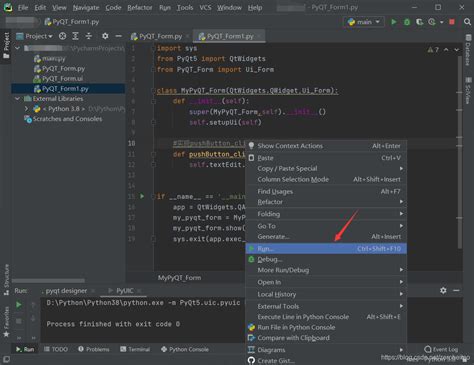Click locate-in-project target icon in Project panel
Image resolution: width=474 pixels, height=365 pixels.
(62, 36)
